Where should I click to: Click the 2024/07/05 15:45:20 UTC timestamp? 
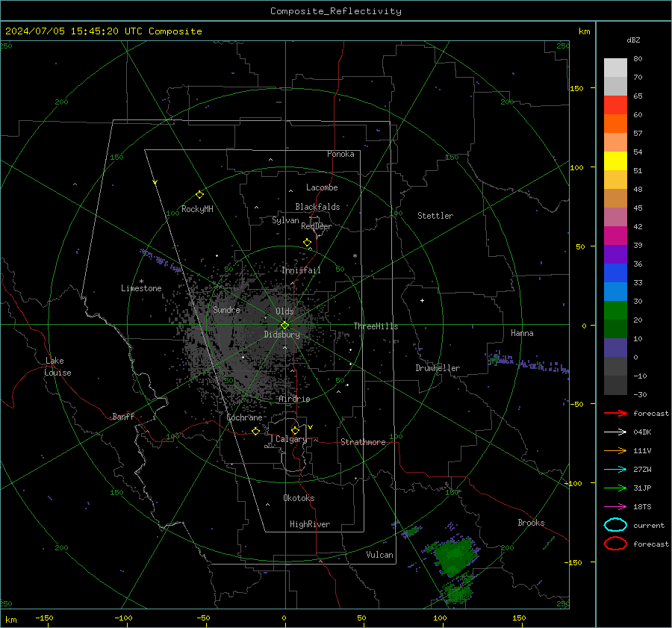[65, 31]
